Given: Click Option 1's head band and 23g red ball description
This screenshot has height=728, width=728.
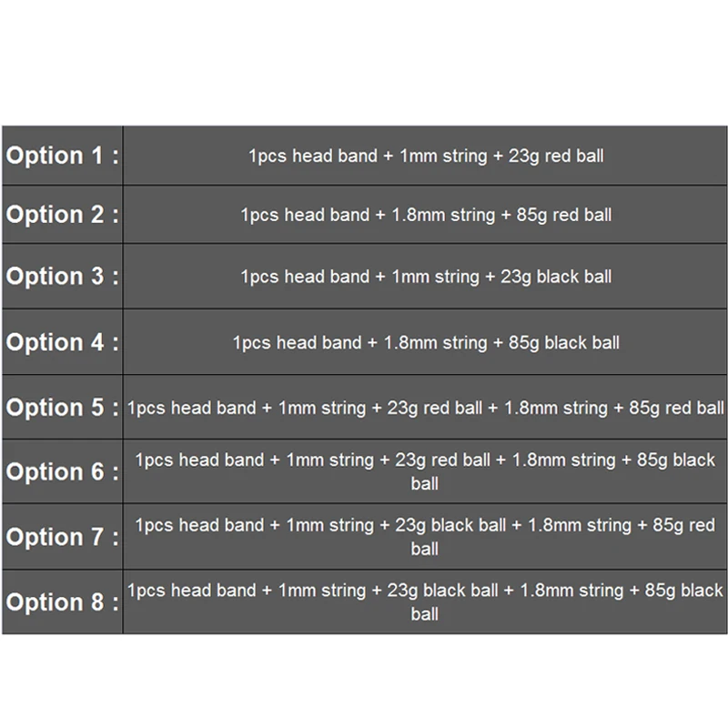Looking at the screenshot, I should pos(426,156).
